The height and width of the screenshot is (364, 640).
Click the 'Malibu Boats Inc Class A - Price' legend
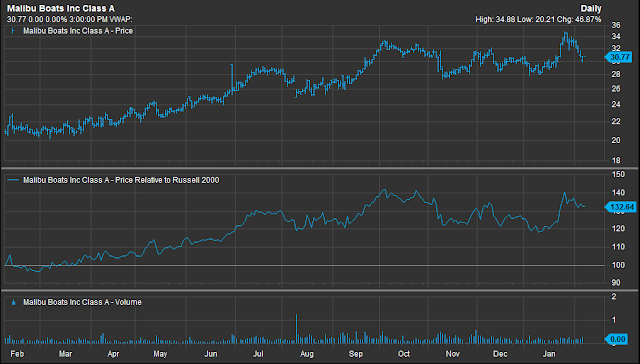[78, 31]
